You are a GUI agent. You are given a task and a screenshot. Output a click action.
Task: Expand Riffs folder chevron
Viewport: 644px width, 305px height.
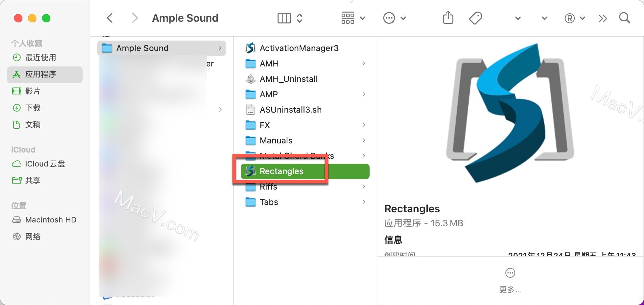(x=364, y=186)
